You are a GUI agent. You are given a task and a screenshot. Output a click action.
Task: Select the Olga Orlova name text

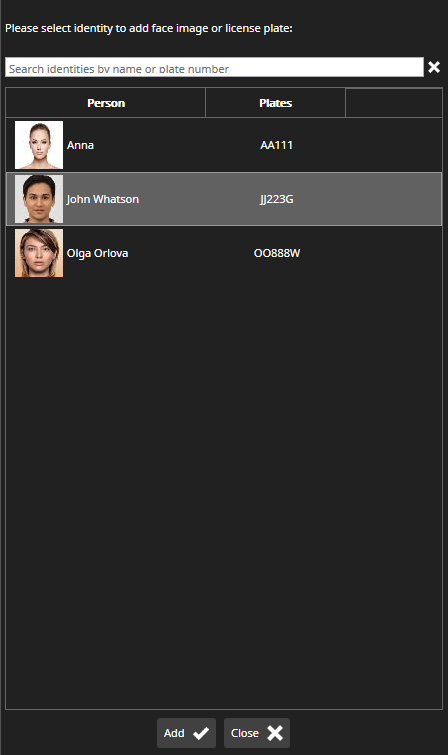coord(97,253)
